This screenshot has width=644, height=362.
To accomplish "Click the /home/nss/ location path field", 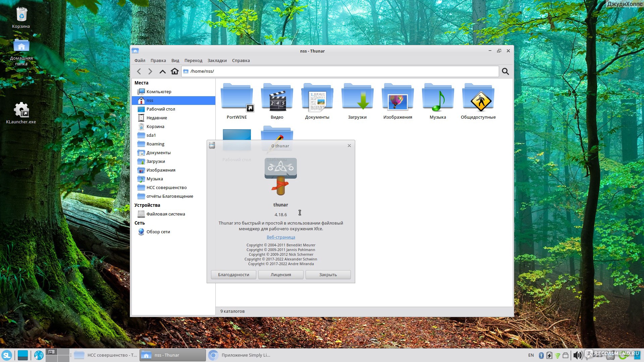I will (x=340, y=71).
